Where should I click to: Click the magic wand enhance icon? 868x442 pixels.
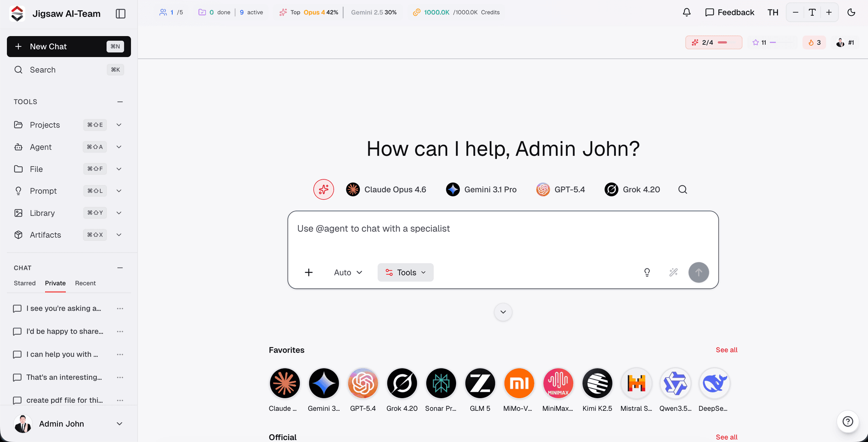(x=673, y=273)
